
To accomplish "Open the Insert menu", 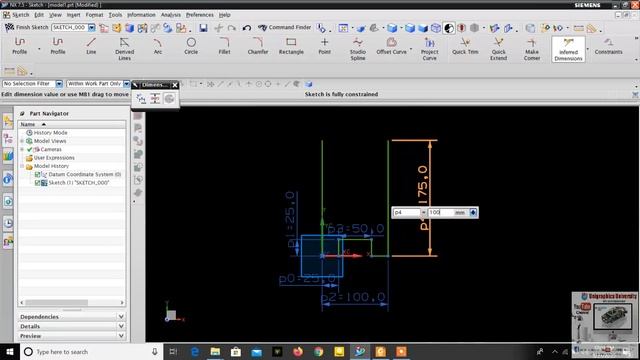I will (x=73, y=15).
